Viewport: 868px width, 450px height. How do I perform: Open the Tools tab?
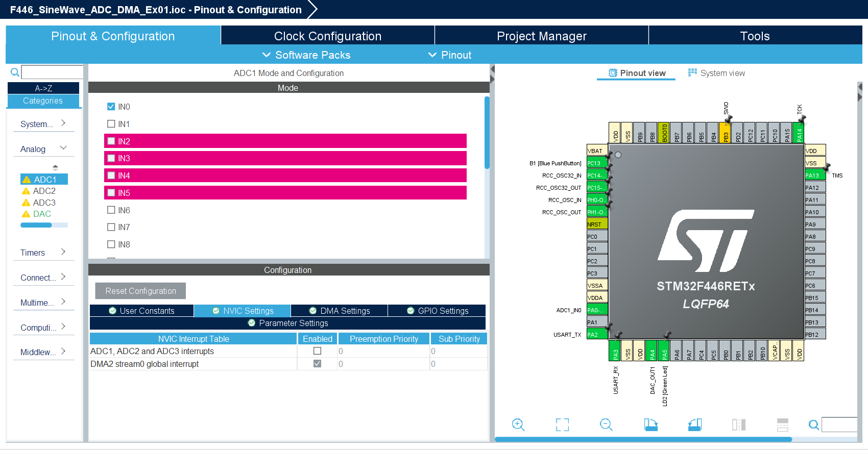(x=755, y=36)
